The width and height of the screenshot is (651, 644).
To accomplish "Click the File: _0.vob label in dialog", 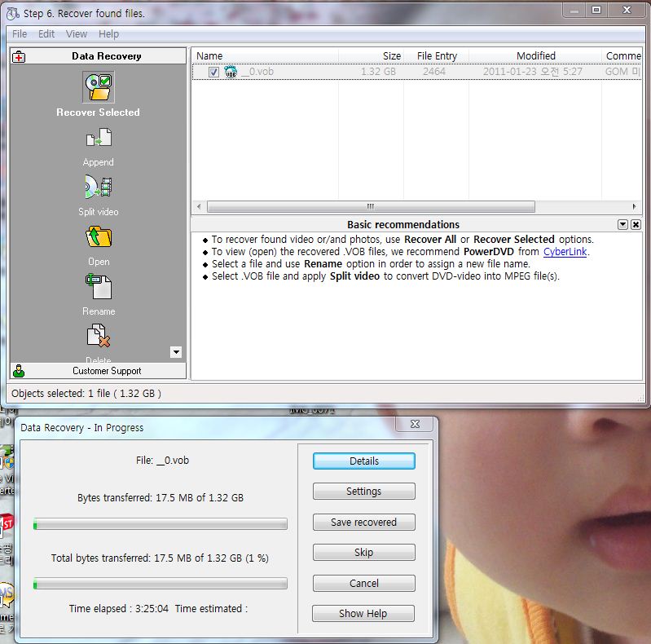I will click(x=162, y=461).
